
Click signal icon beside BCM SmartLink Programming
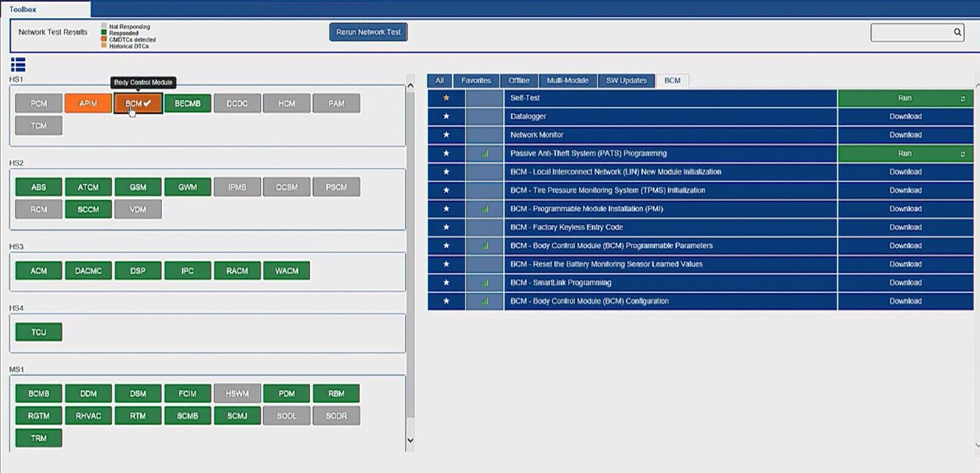coord(484,283)
